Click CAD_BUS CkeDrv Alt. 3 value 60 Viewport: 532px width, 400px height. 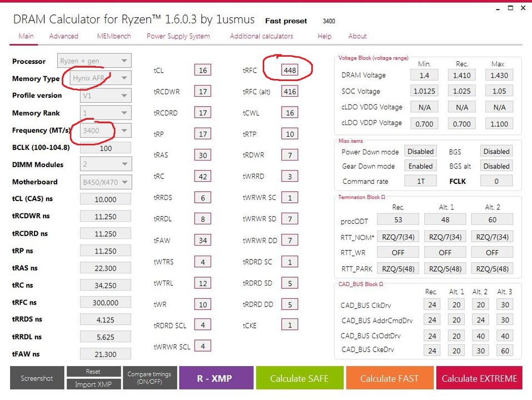[x=505, y=351]
